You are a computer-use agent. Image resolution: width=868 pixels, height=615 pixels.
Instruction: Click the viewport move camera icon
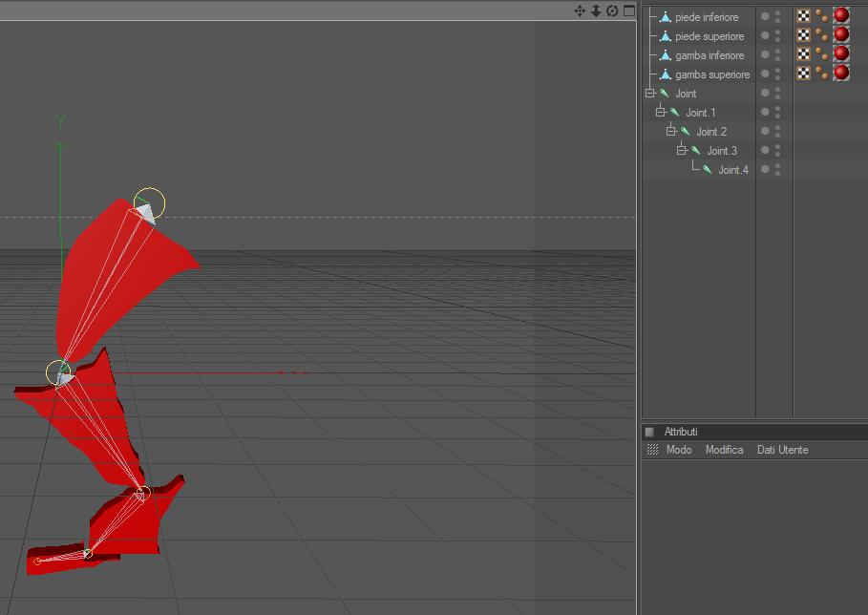pyautogui.click(x=580, y=11)
